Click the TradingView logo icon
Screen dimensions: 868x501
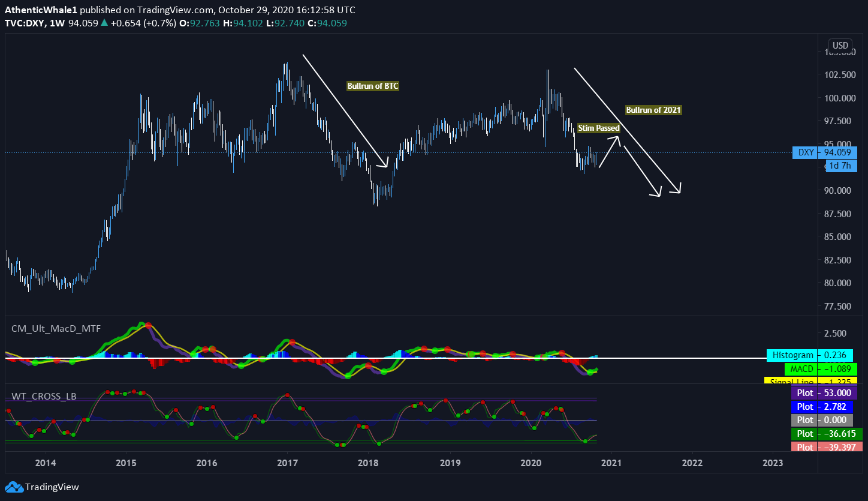pyautogui.click(x=14, y=487)
